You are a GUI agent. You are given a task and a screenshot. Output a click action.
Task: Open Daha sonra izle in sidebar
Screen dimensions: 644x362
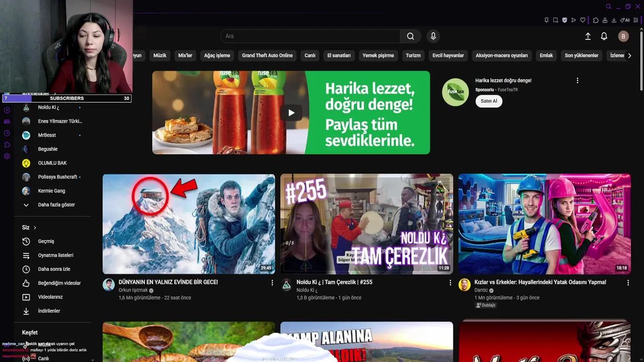(x=53, y=269)
